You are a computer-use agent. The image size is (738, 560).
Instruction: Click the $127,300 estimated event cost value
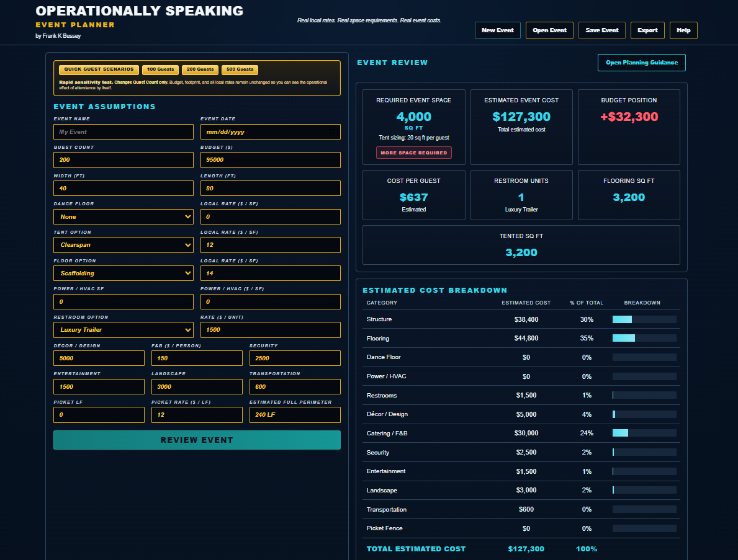click(x=521, y=117)
